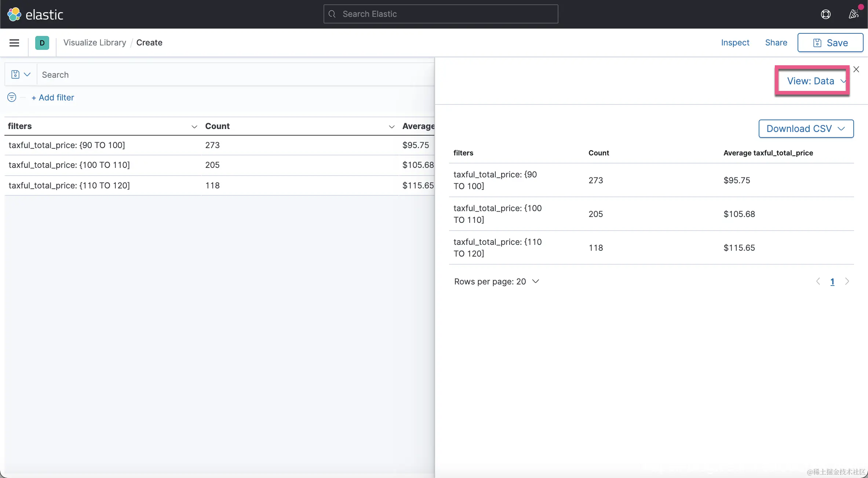This screenshot has width=868, height=478.
Task: Expand filters column header chevron
Action: coord(194,126)
